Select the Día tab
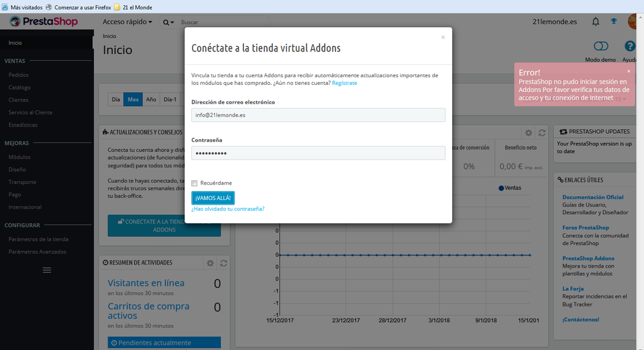The height and width of the screenshot is (350, 644). pyautogui.click(x=116, y=99)
